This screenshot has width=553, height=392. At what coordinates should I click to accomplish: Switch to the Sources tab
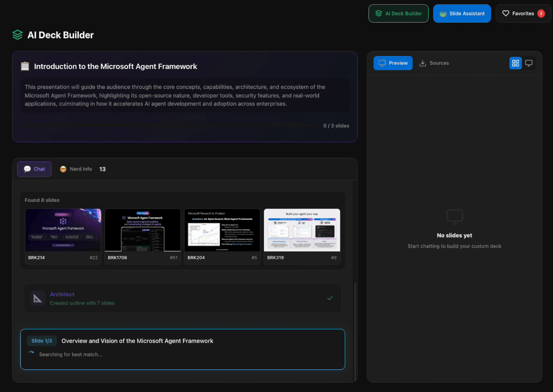coord(434,63)
